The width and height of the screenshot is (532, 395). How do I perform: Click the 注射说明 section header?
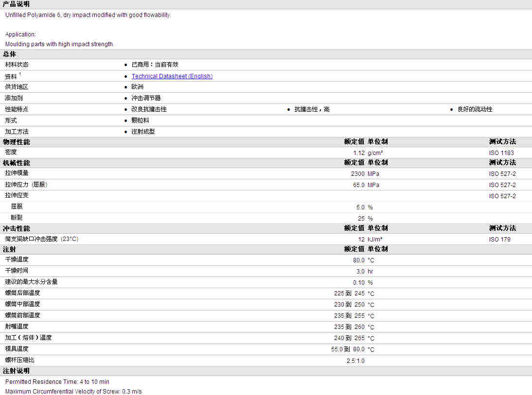pyautogui.click(x=16, y=371)
